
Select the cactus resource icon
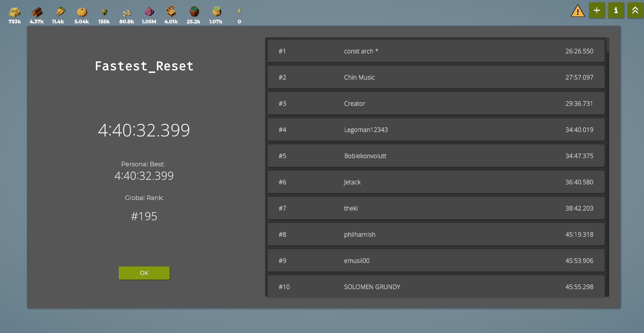coord(104,12)
